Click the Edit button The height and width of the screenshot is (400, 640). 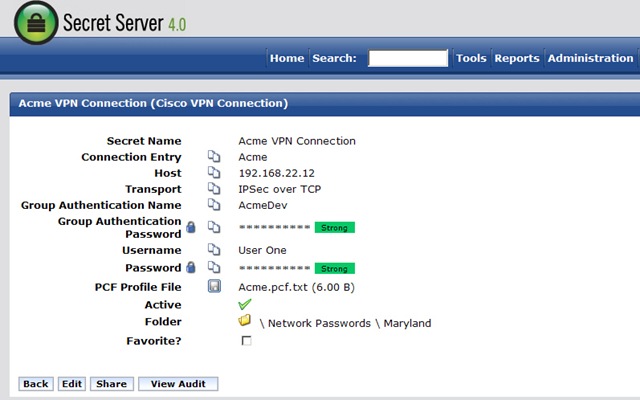coord(72,384)
